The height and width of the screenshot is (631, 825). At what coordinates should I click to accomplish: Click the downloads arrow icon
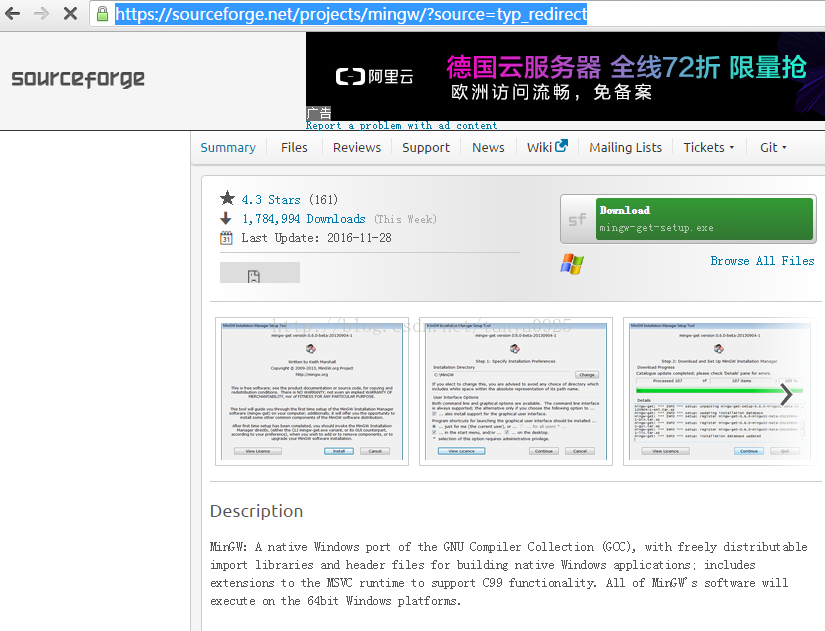pos(226,218)
